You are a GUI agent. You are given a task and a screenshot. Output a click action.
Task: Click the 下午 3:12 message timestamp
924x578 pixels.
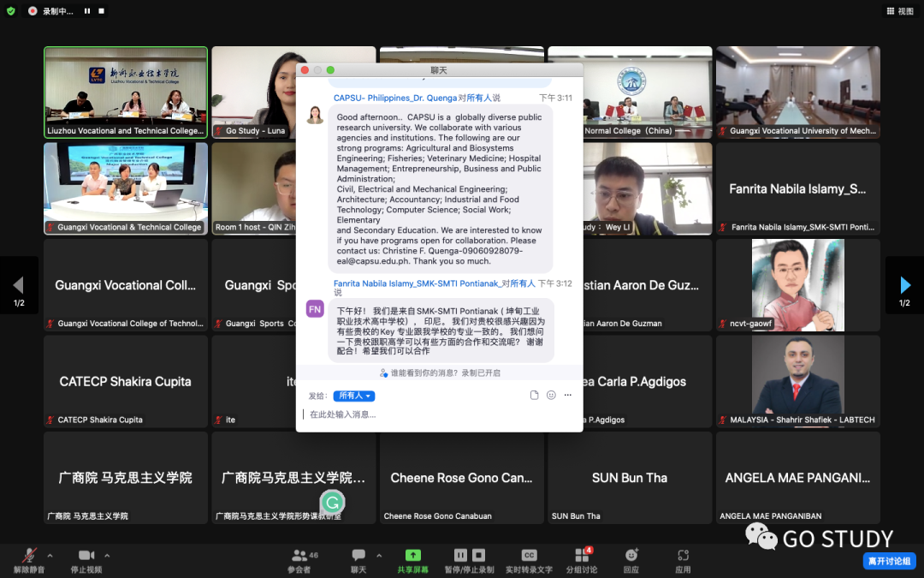pos(555,283)
